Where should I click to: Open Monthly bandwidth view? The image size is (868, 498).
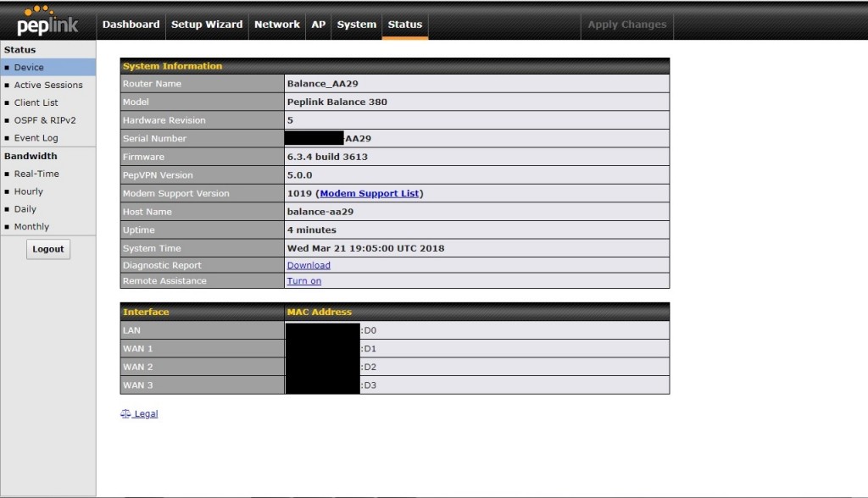tap(31, 226)
